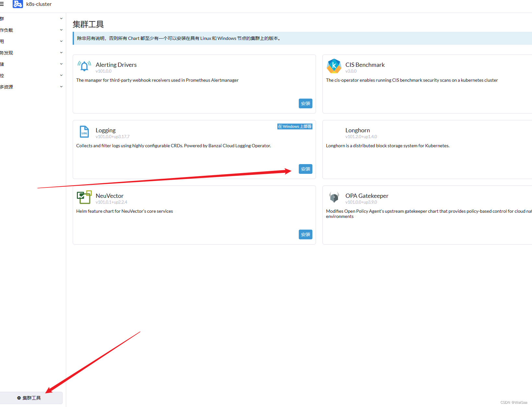Click the CIS Benchmark hexagon icon
532x407 pixels.
point(334,66)
